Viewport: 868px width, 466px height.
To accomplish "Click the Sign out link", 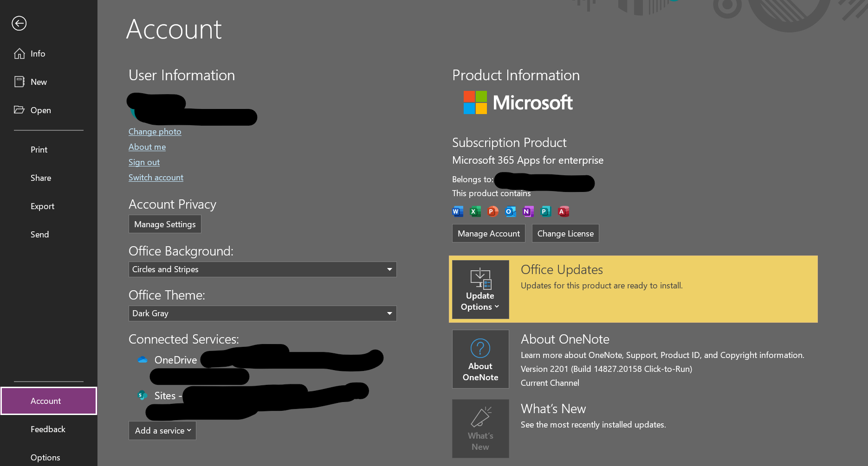I will pos(144,162).
